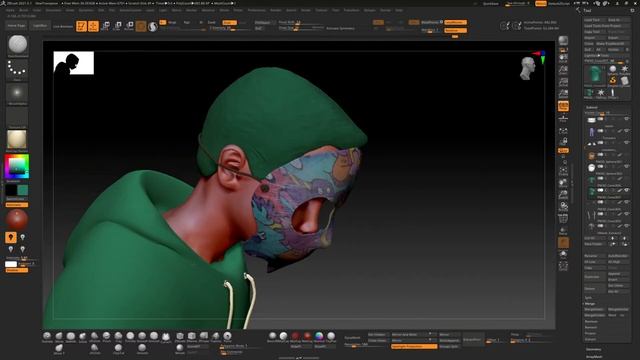Open the Render menu
The height and width of the screenshot is (360, 640).
(x=276, y=10)
